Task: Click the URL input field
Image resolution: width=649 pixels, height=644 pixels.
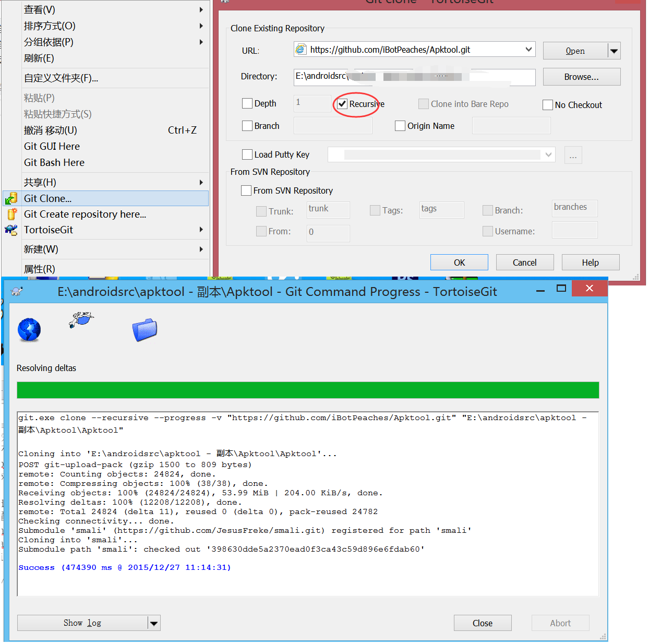Action: [414, 50]
